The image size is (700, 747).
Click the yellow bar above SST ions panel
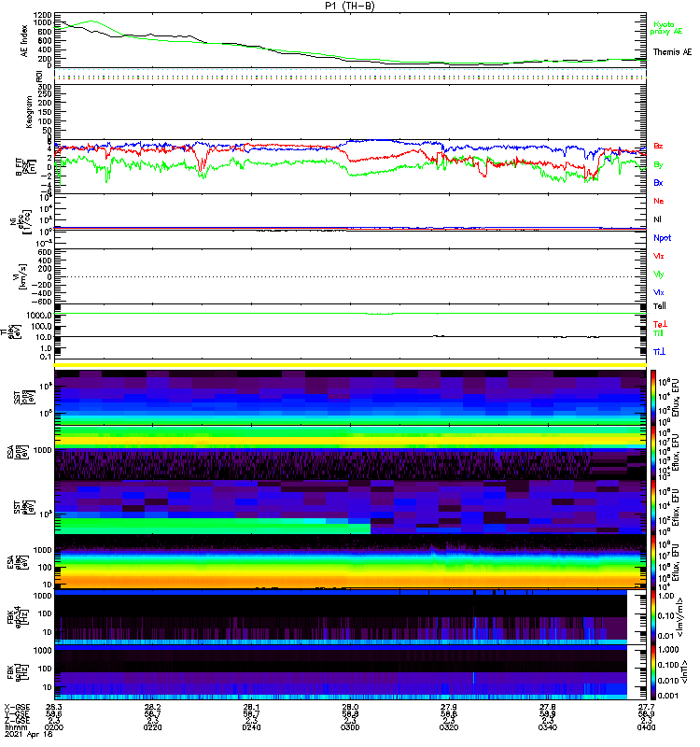tap(350, 365)
